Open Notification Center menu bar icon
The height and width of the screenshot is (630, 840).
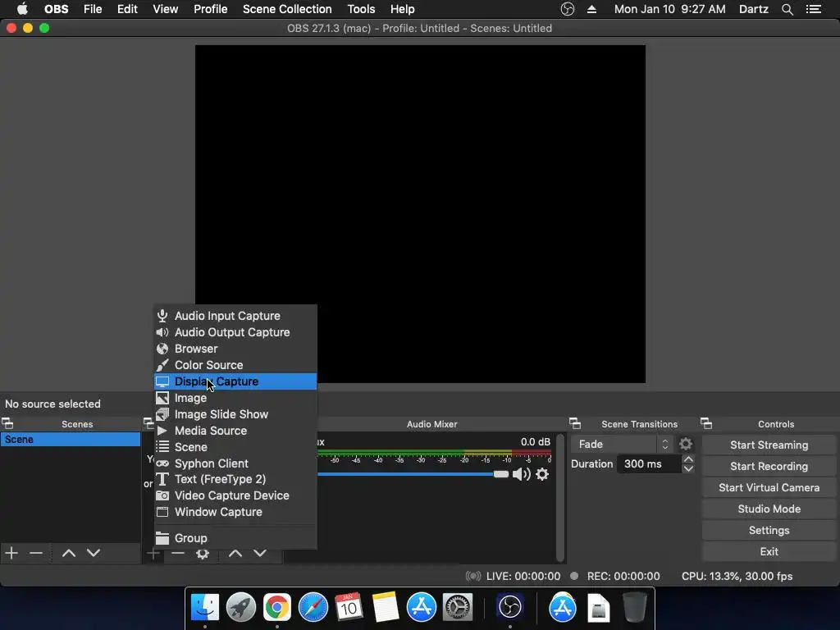pos(814,9)
